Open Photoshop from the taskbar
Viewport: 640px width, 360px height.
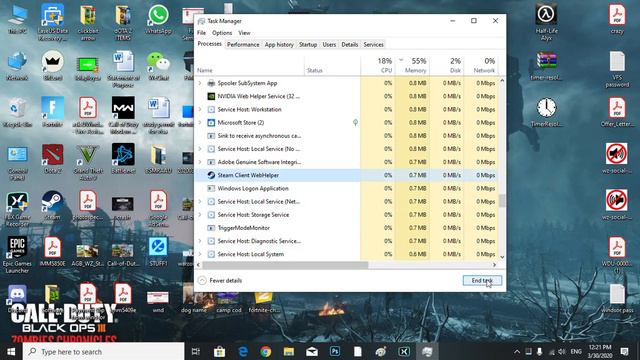point(335,351)
